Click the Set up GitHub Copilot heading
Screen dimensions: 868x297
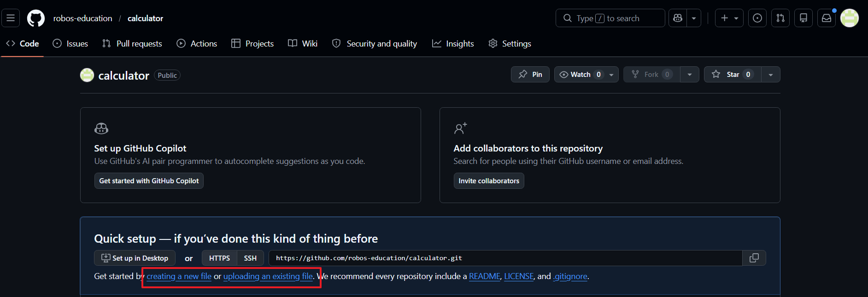click(140, 148)
